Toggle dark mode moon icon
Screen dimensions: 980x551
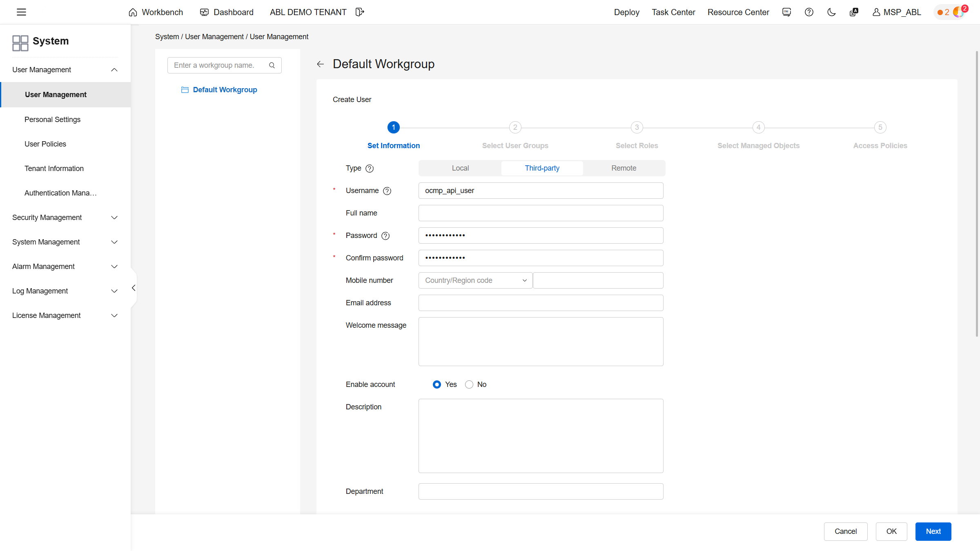click(831, 12)
